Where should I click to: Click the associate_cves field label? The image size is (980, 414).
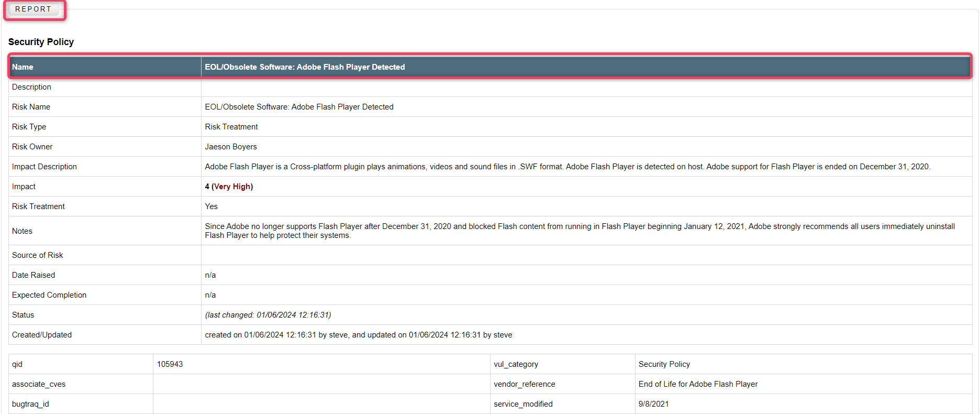(39, 384)
